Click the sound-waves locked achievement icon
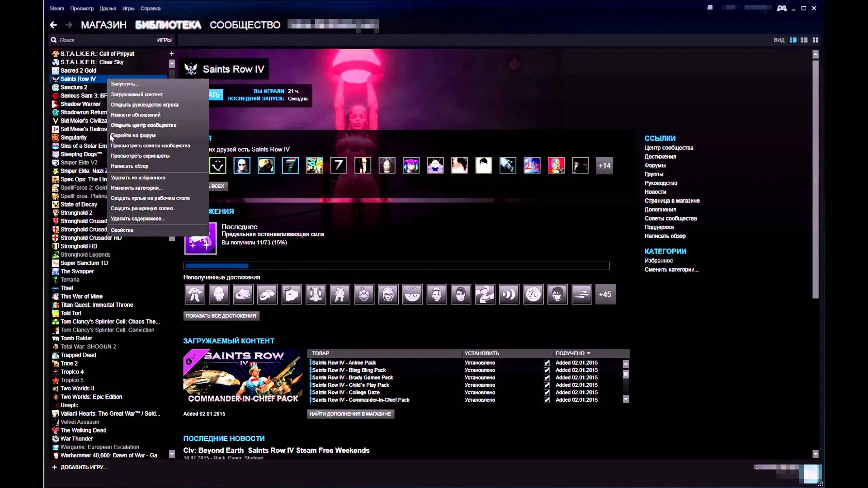This screenshot has height=488, width=868. [509, 294]
